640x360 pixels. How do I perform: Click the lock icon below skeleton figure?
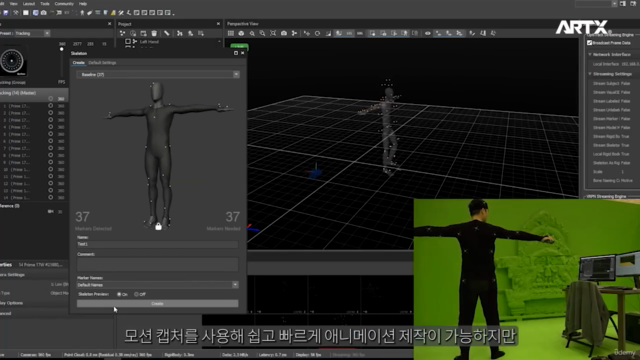[x=158, y=226]
